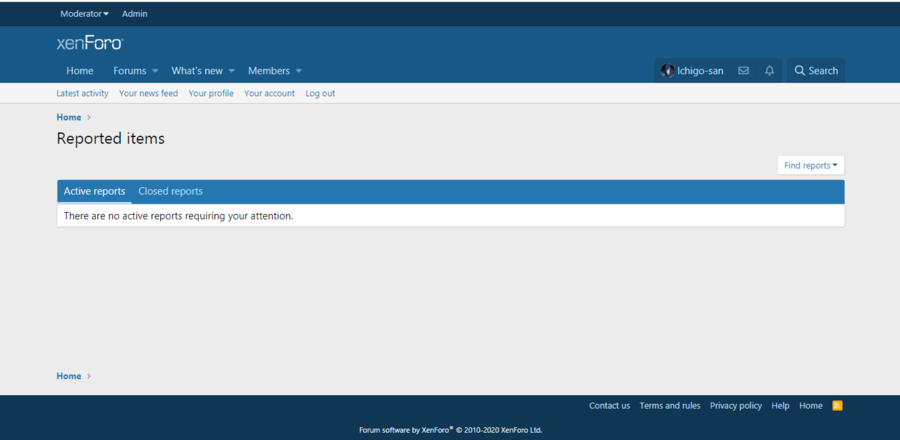Go to Home in the main navigation
The image size is (900, 440).
pyautogui.click(x=80, y=71)
